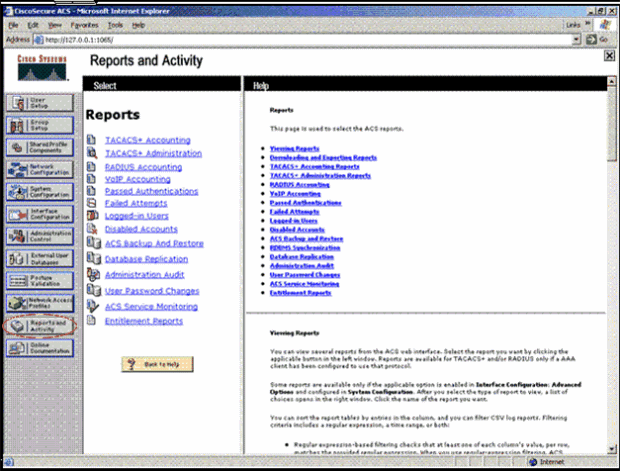620x471 pixels.
Task: Open the Group Setup navigation button
Action: pyautogui.click(x=40, y=125)
